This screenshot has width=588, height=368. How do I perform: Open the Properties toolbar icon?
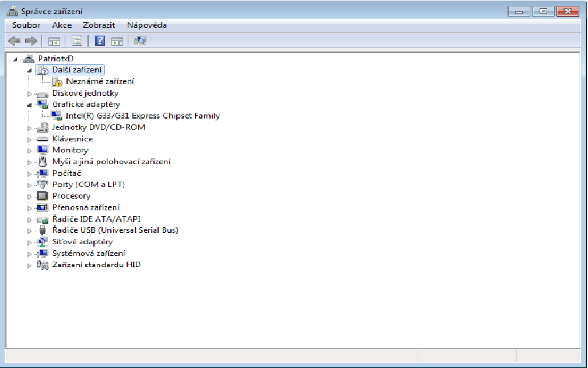[x=77, y=41]
